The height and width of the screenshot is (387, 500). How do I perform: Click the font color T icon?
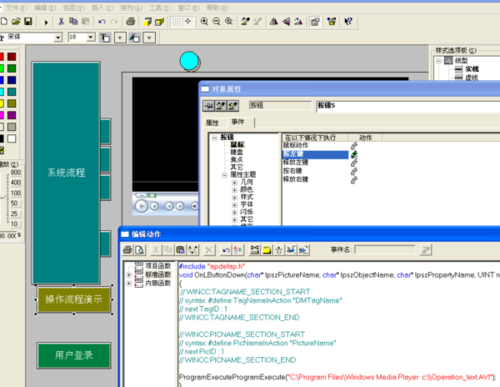105,38
